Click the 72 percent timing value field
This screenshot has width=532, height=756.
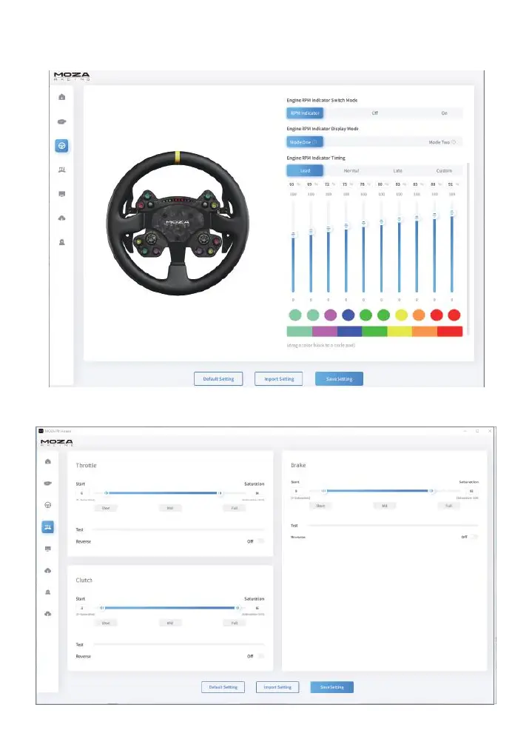tap(329, 184)
